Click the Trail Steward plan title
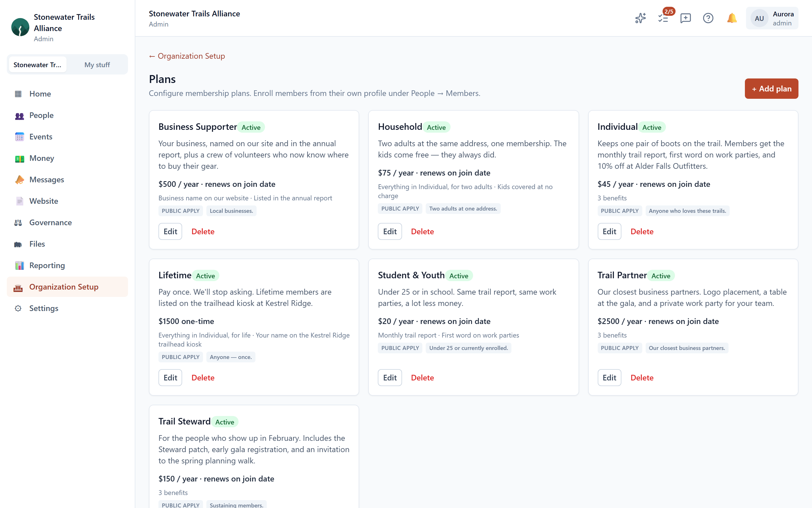This screenshot has width=812, height=508. [x=184, y=421]
